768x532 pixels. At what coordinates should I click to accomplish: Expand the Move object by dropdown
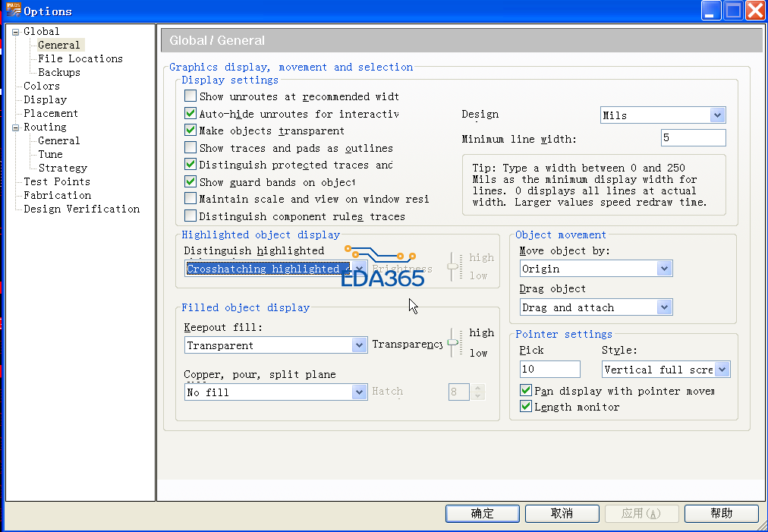coord(664,269)
